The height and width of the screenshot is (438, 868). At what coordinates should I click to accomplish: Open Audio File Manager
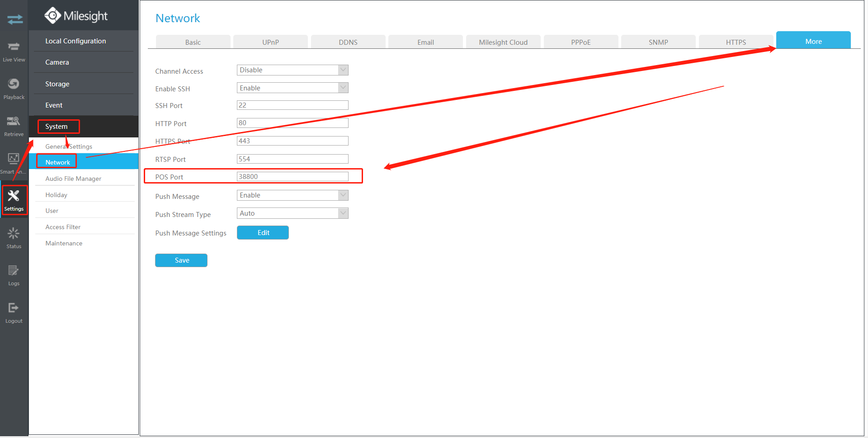[x=84, y=179]
